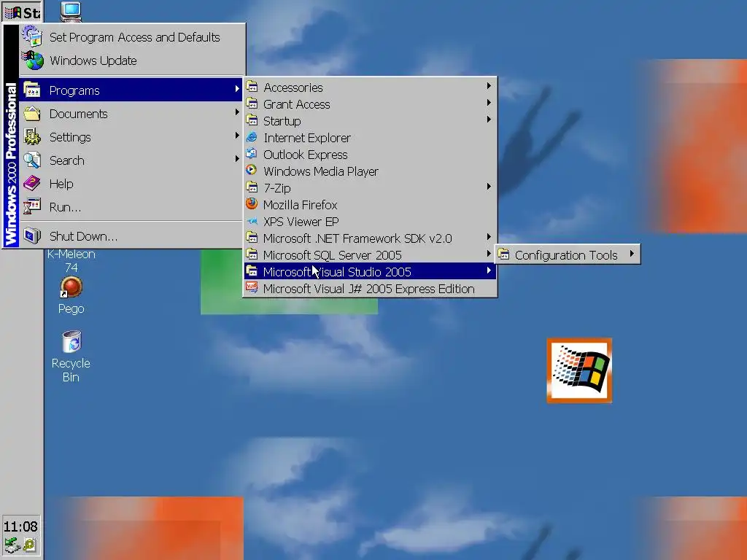Launch Windows Update from Start menu

coord(132,61)
